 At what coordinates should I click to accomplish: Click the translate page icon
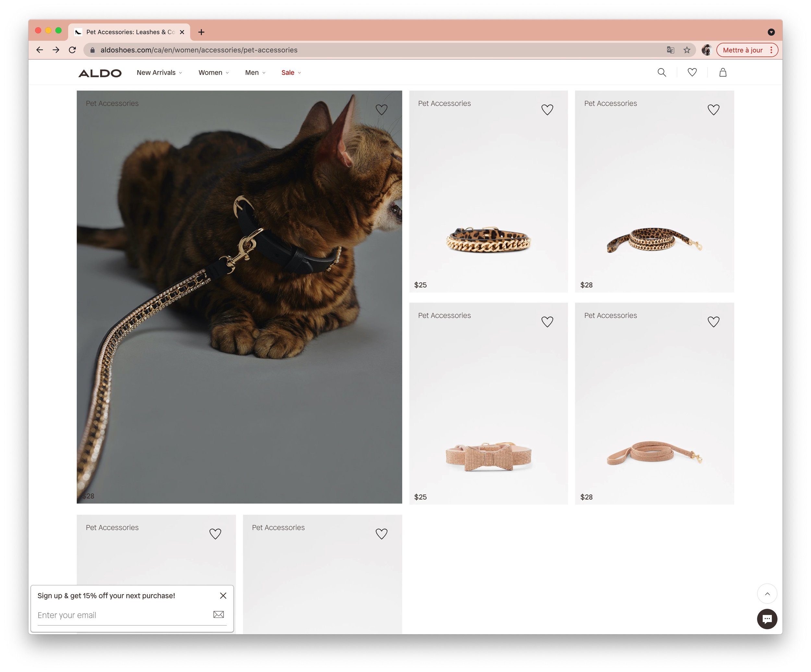671,50
